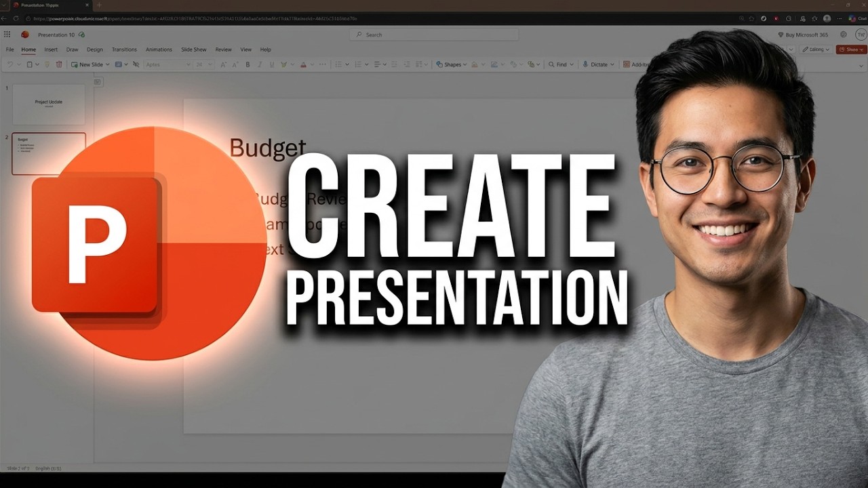Open the View tab

click(x=245, y=49)
